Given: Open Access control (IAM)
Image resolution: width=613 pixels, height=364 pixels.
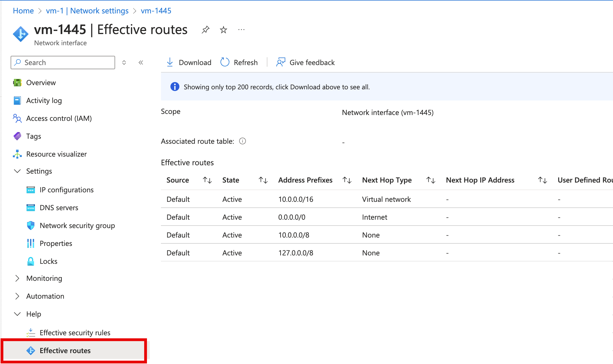Looking at the screenshot, I should (x=59, y=118).
